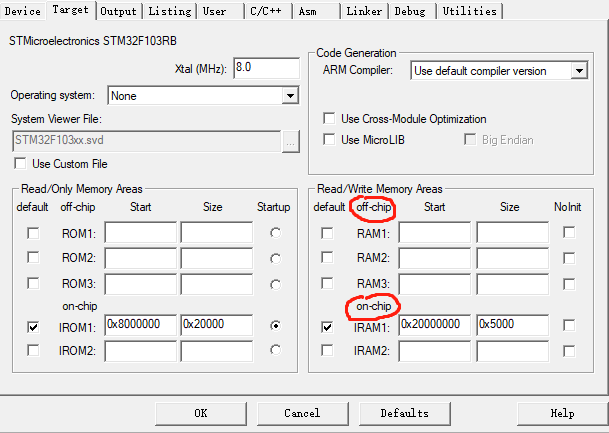Expand the Operating system dropdown

[290, 96]
